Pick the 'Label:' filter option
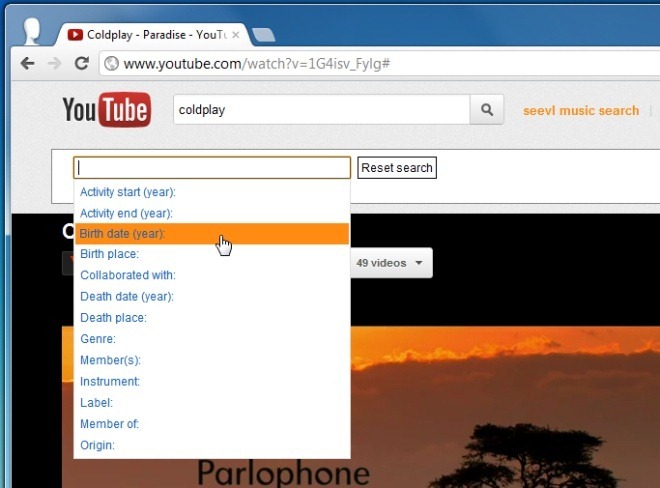This screenshot has width=660, height=488. [x=212, y=403]
